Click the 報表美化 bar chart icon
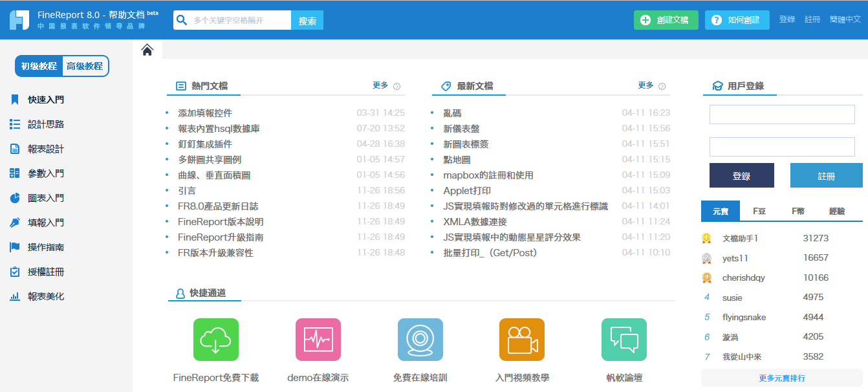The width and height of the screenshot is (868, 392). pos(15,296)
